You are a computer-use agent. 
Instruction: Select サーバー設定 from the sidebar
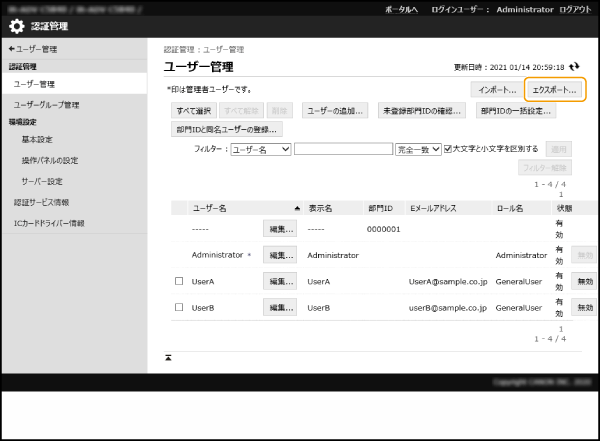(x=42, y=181)
